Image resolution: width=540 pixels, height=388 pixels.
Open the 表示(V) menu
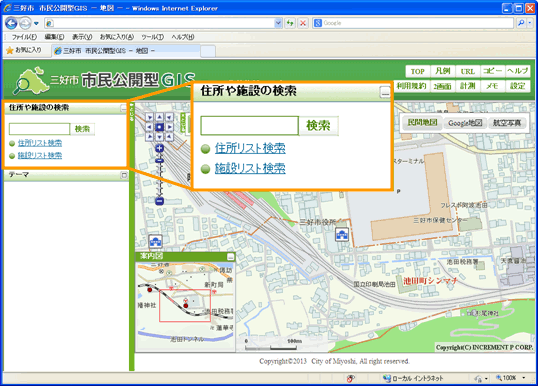82,37
